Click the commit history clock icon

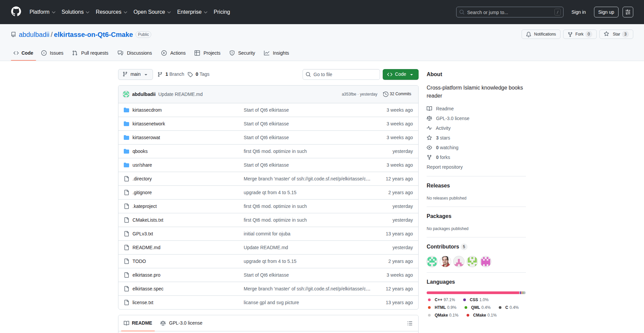click(386, 94)
